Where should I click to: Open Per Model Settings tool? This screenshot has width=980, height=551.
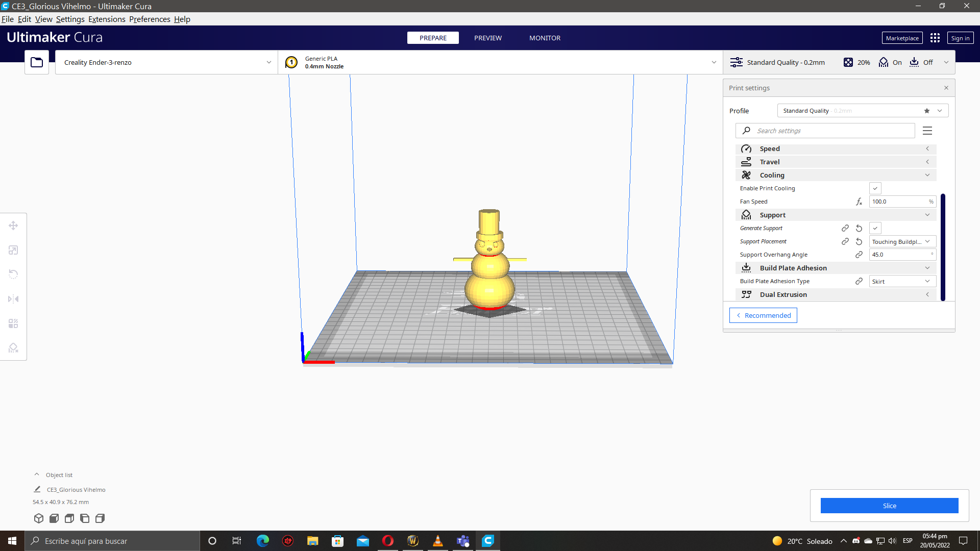click(13, 323)
